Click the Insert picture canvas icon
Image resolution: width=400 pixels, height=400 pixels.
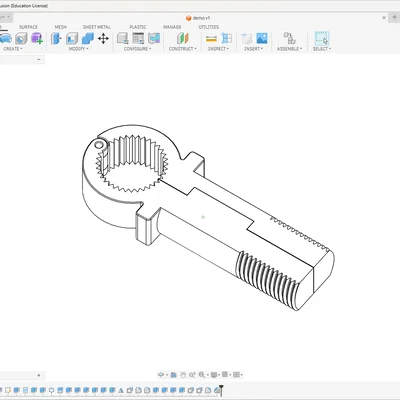coord(262,39)
